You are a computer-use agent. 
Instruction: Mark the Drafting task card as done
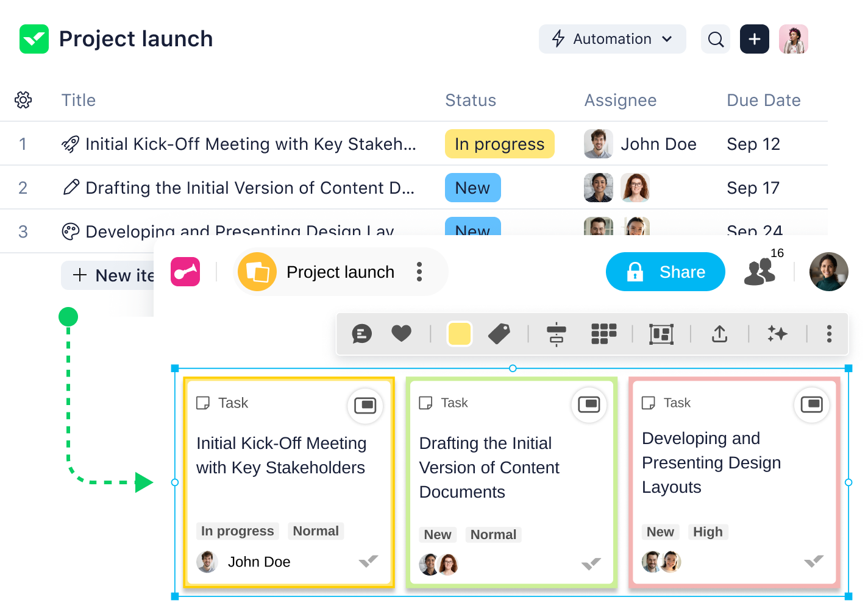(591, 565)
